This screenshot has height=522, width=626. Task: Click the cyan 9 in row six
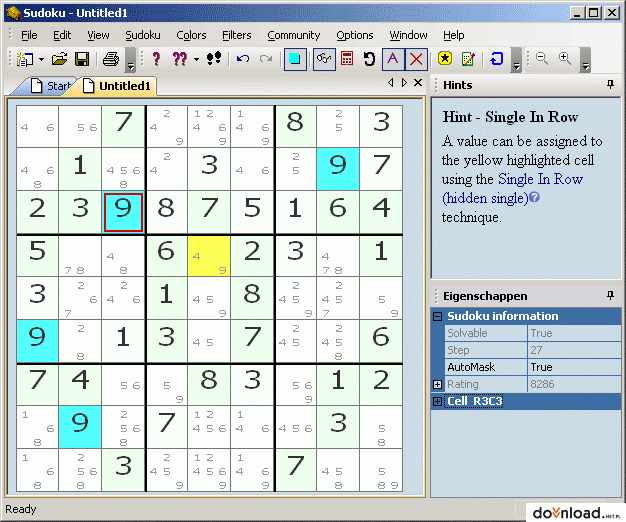click(37, 341)
